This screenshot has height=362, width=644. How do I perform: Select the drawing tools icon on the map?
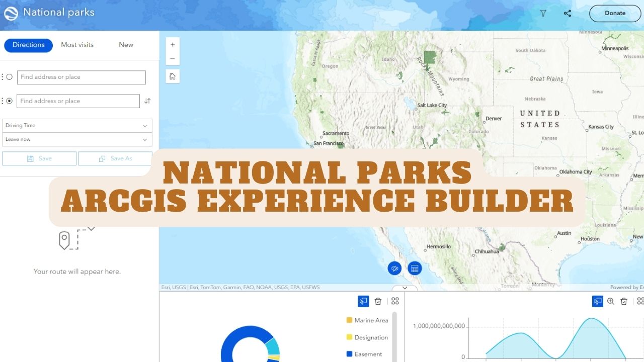(395, 268)
